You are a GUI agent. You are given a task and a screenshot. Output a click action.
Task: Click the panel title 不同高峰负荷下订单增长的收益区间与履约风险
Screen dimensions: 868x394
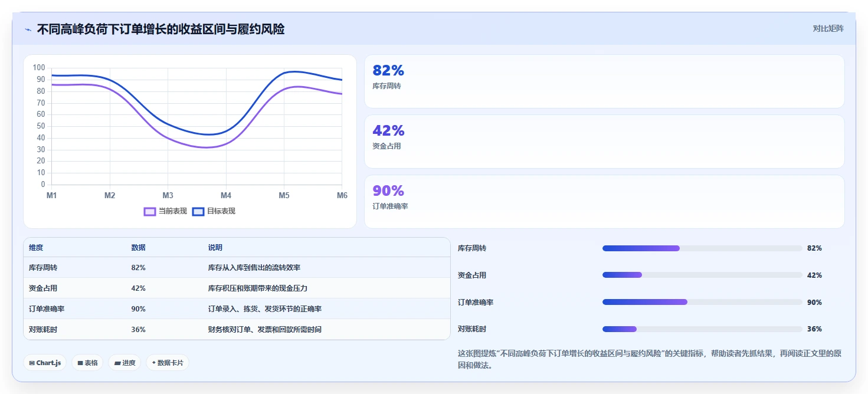click(x=161, y=29)
